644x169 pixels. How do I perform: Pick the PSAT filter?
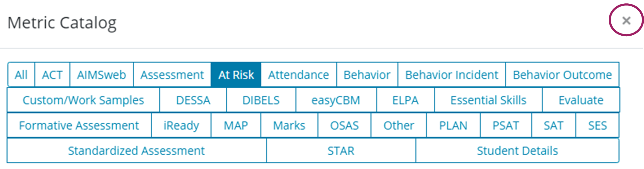point(506,125)
